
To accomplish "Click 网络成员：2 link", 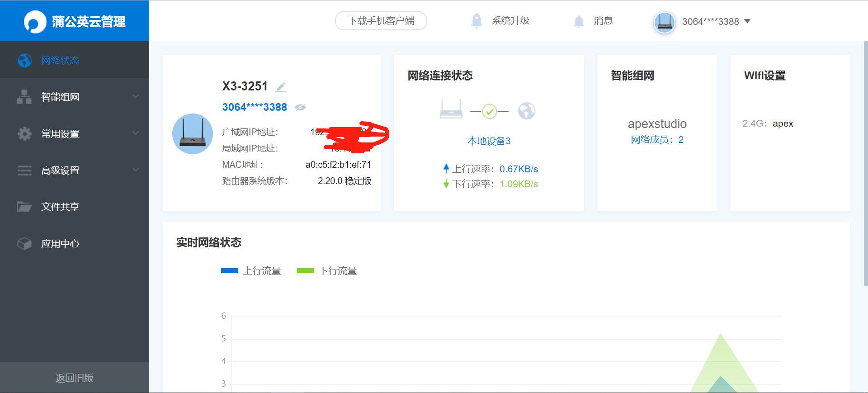I will [x=657, y=140].
